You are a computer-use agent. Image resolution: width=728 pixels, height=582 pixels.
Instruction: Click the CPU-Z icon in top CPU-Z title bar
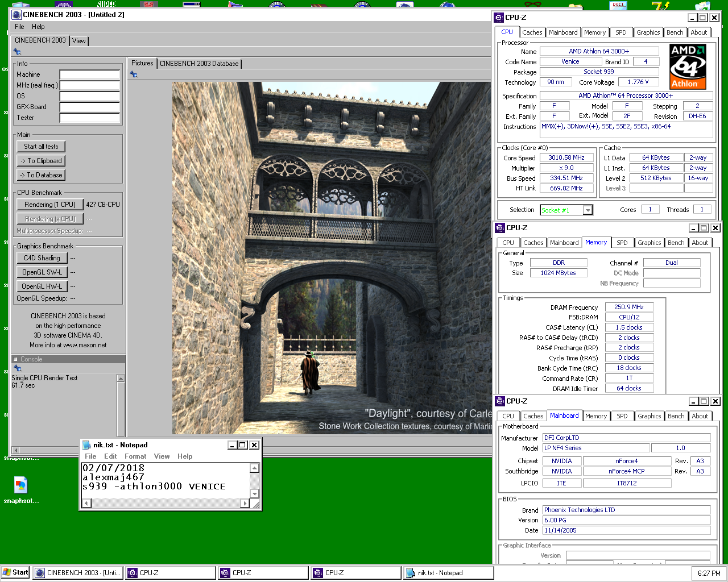[x=499, y=18]
